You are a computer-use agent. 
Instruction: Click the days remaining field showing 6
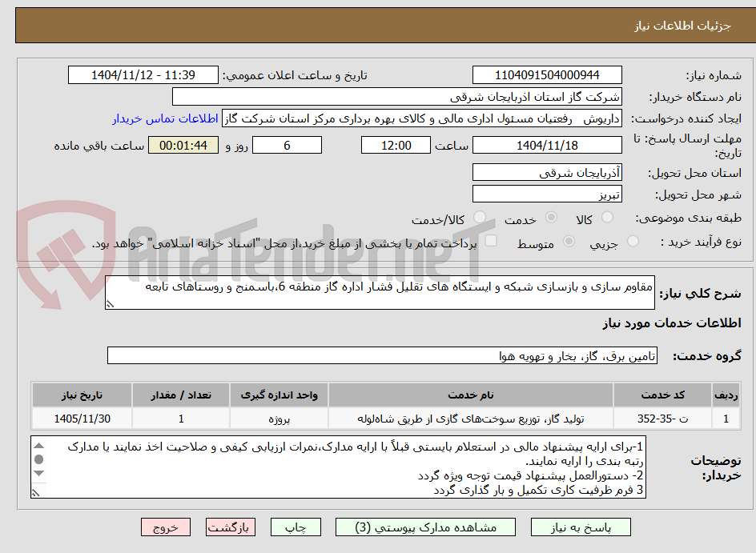(287, 145)
